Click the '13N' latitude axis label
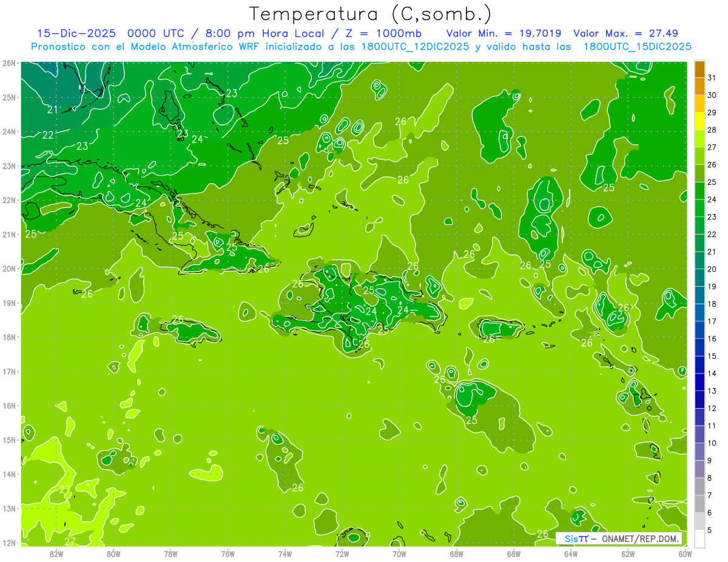Image resolution: width=728 pixels, height=562 pixels. 9,509
